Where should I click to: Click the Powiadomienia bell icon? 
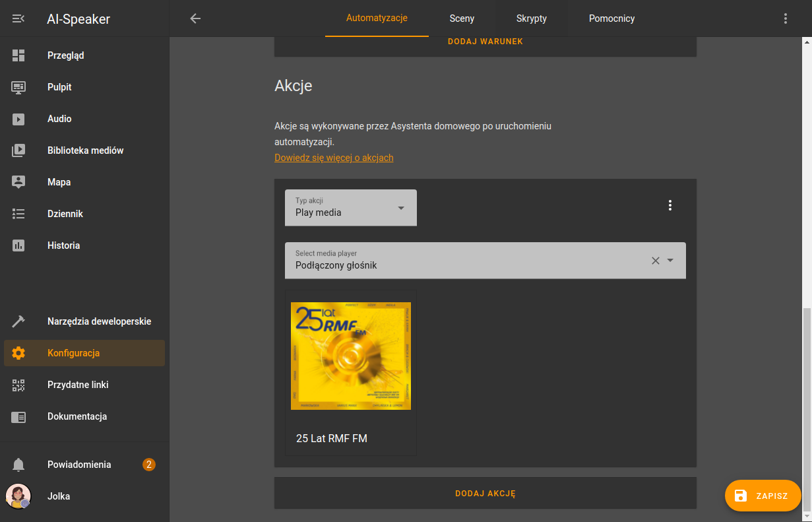click(x=18, y=465)
